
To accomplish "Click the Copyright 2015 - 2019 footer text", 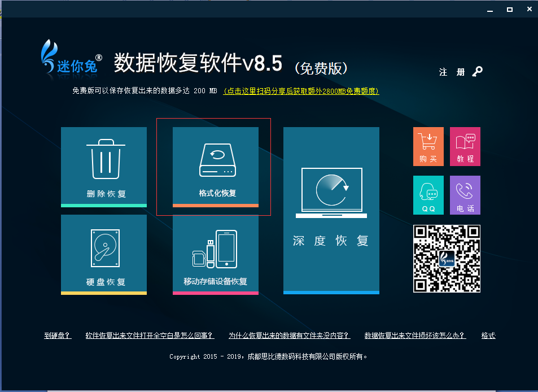I will click(x=268, y=356).
